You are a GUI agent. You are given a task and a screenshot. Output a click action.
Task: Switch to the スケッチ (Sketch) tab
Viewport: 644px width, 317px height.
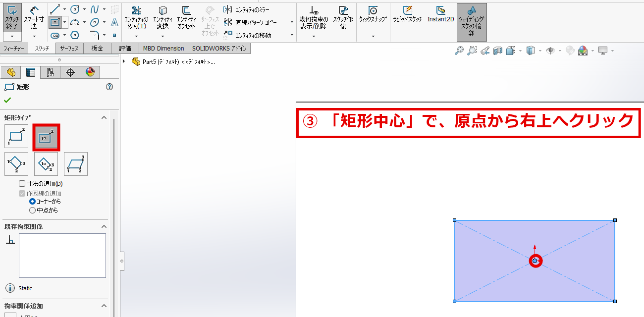point(42,49)
